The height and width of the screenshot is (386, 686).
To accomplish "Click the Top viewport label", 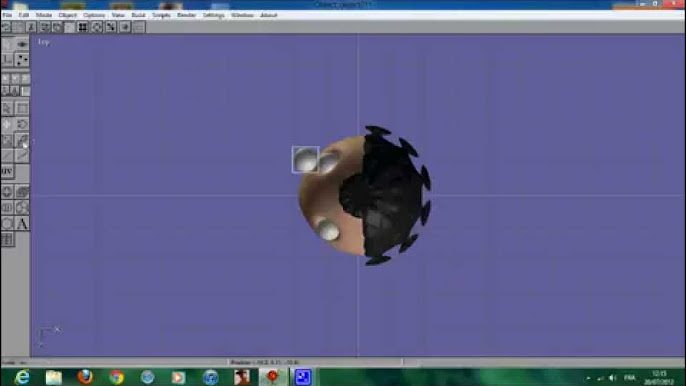I will 44,42.
